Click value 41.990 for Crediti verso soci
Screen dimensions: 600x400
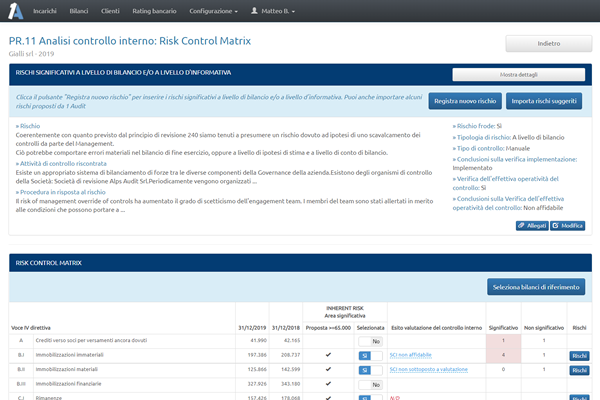click(258, 340)
